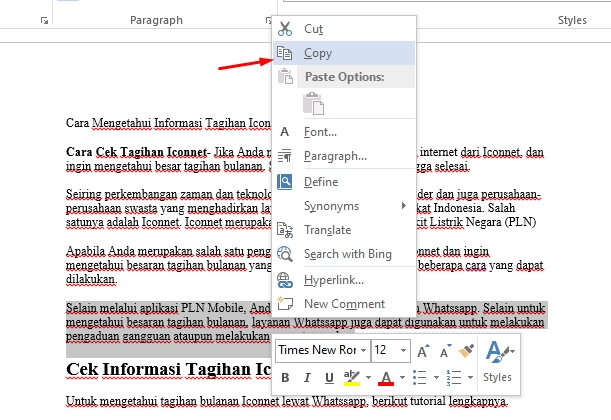The width and height of the screenshot is (611, 420).
Task: Click the Font letter A icon
Action: pyautogui.click(x=284, y=132)
